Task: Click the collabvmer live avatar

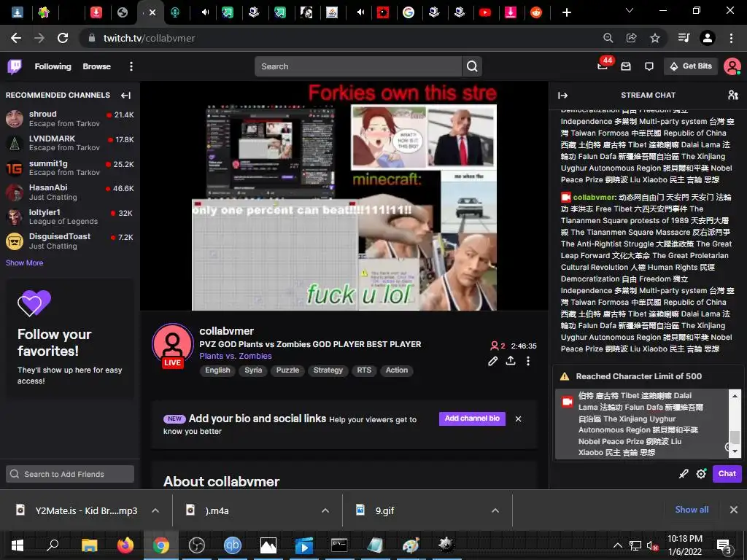Action: click(x=172, y=345)
